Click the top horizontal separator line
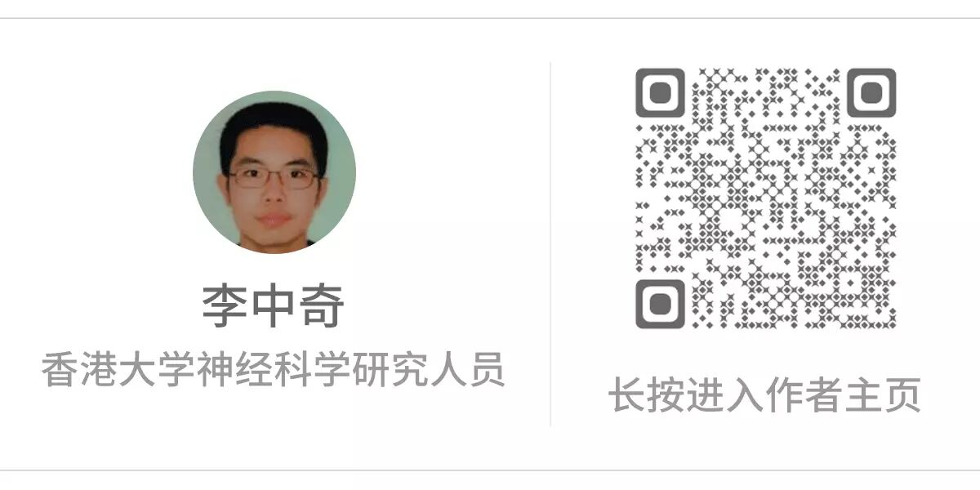Viewport: 980px width, 490px height. [x=490, y=18]
